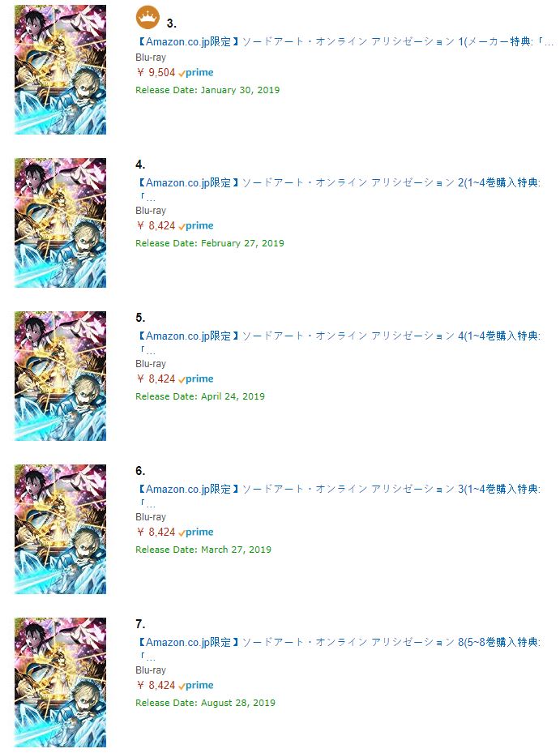
Task: Click the orange crown badge beside rank 3
Action: point(148,19)
